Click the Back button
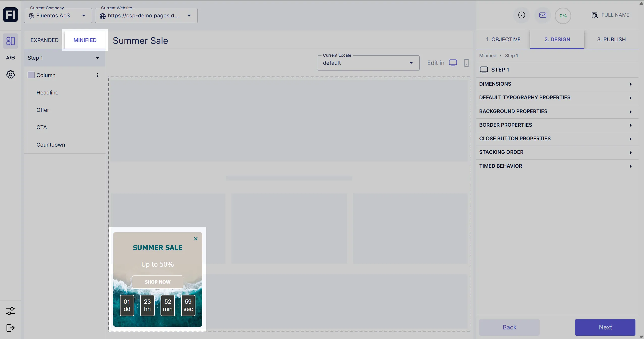The width and height of the screenshot is (644, 339). pyautogui.click(x=509, y=327)
